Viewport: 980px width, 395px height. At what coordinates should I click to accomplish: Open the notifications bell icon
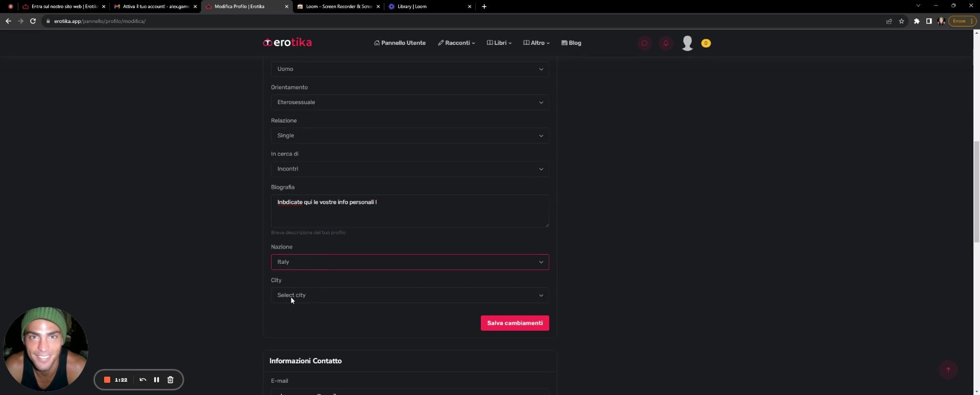tap(666, 43)
